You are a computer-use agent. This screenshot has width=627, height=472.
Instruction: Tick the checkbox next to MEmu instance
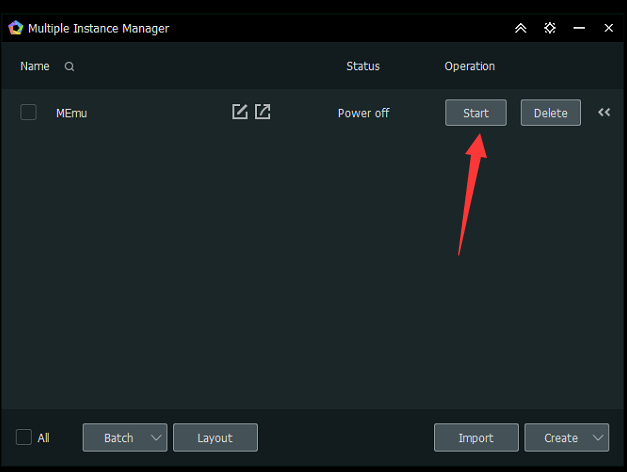[29, 113]
